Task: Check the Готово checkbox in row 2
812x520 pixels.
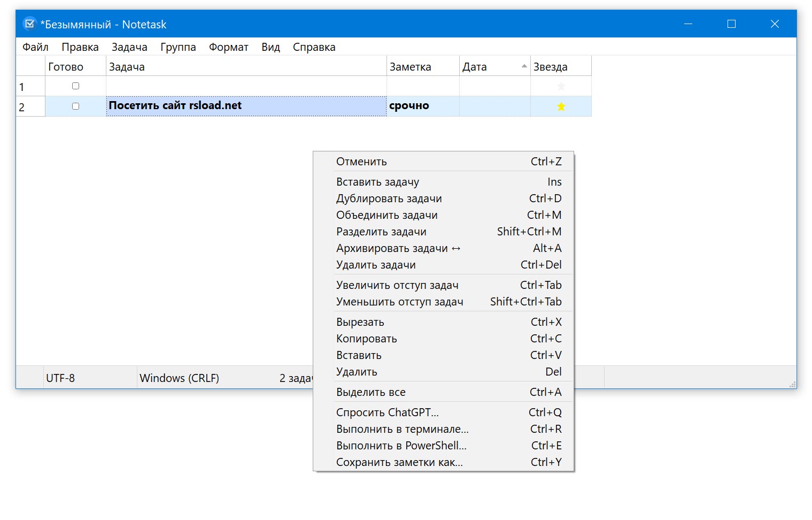Action: 75,106
